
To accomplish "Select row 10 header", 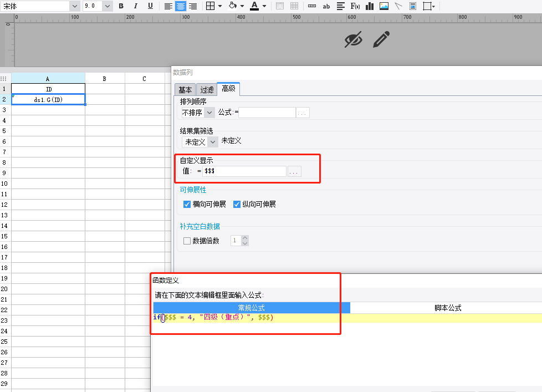I will [4, 184].
